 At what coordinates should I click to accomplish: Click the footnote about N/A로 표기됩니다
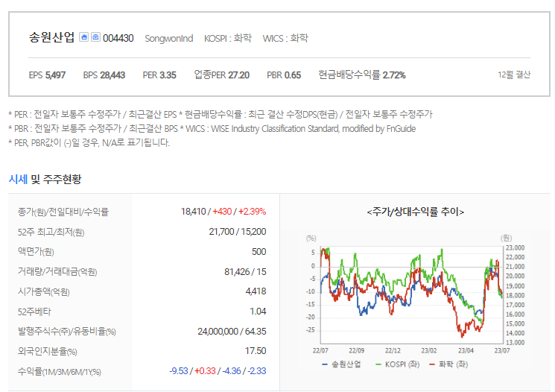(89, 142)
